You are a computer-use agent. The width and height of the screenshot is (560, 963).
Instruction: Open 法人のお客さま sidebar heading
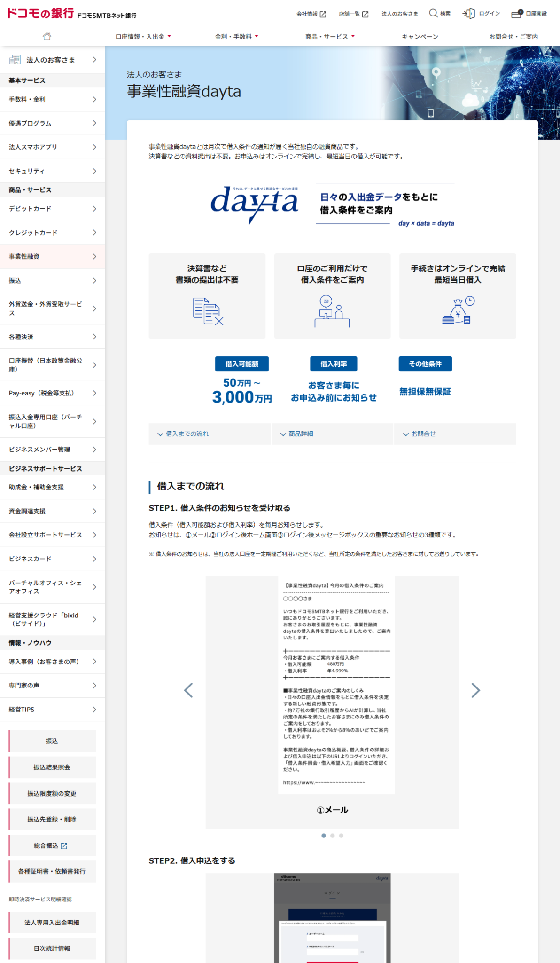(53, 60)
